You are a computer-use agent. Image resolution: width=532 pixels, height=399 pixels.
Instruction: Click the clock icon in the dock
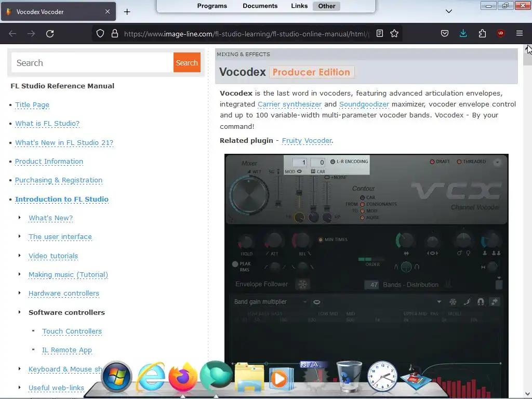coord(382,376)
